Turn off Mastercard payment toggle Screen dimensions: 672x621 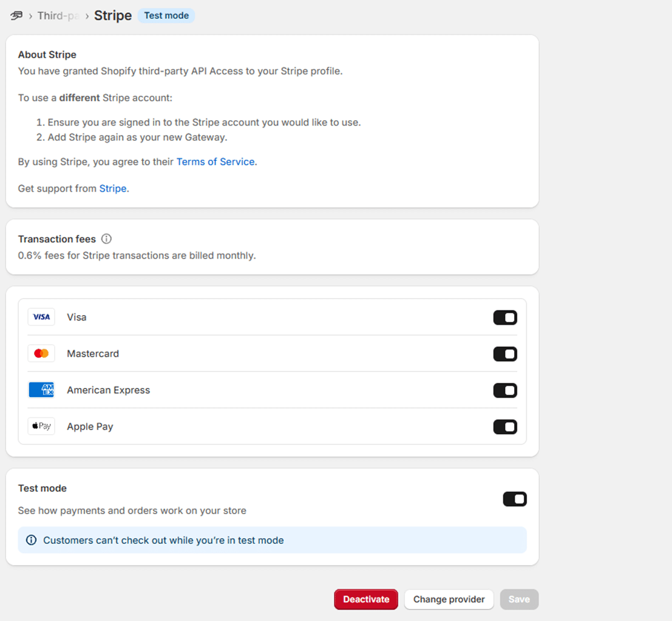pyautogui.click(x=504, y=354)
